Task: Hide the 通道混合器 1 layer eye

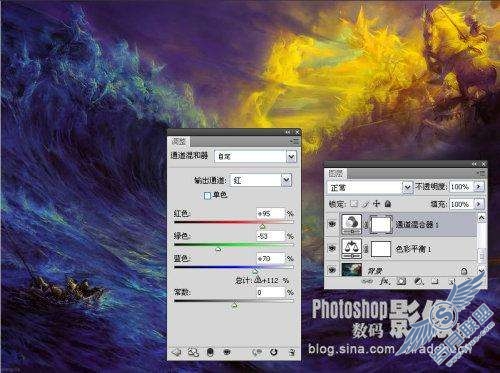Action: 332,224
